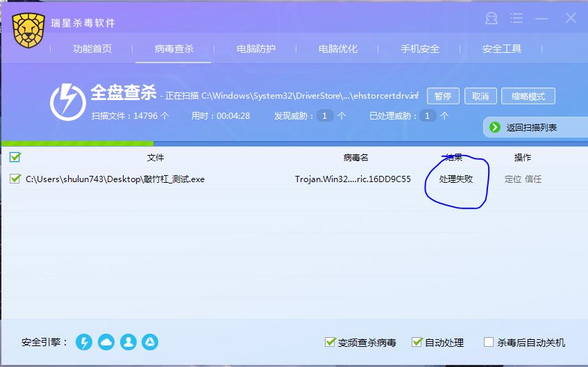Click the 发现威胁 count badge
The width and height of the screenshot is (588, 367).
325,115
